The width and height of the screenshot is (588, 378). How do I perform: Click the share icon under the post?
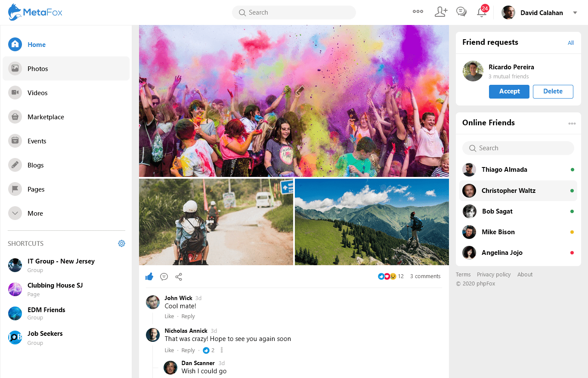pos(179,277)
